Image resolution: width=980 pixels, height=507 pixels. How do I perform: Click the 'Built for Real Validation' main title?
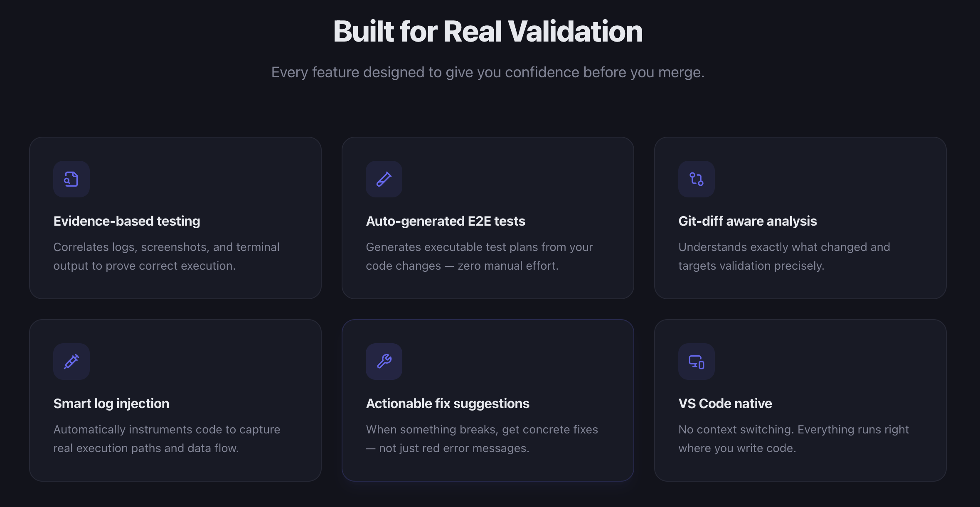coord(488,32)
